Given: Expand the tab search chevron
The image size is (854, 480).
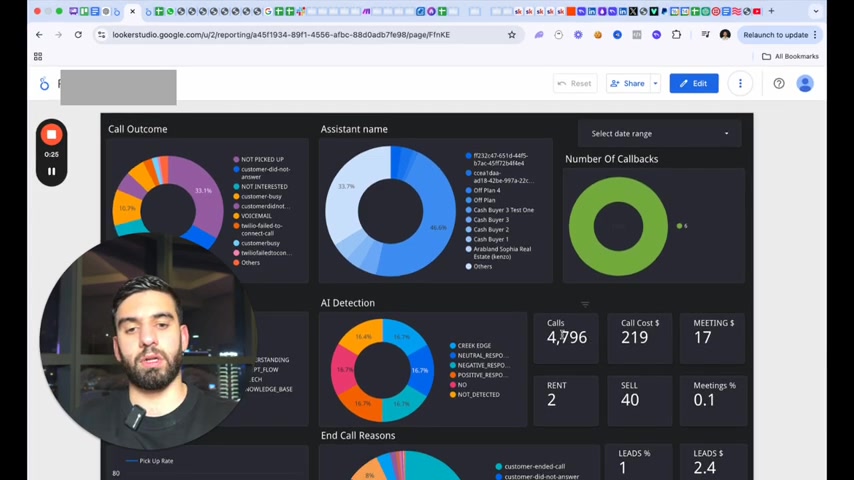Looking at the screenshot, I should 815,11.
